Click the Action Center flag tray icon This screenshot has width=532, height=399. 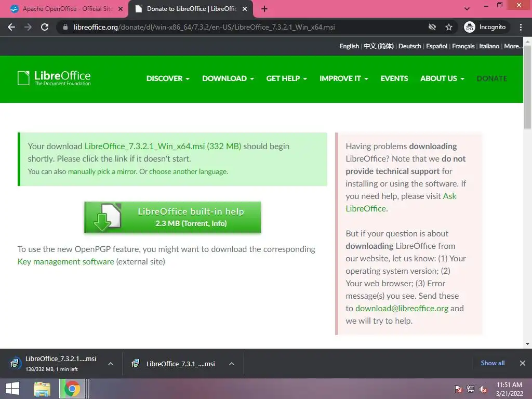click(458, 389)
